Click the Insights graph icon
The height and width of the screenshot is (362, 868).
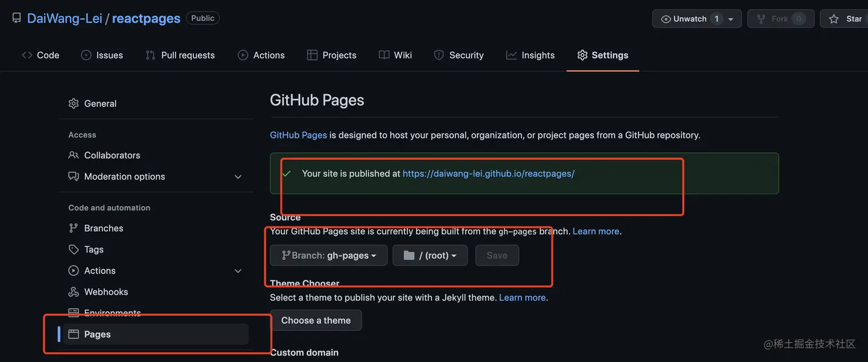511,55
